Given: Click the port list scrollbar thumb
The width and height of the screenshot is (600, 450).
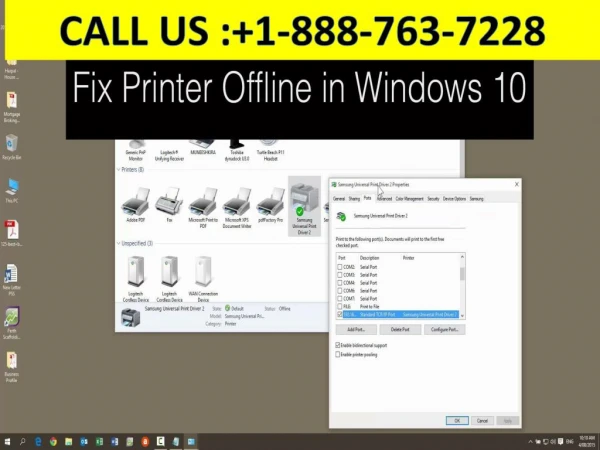Looking at the screenshot, I should tap(462, 274).
